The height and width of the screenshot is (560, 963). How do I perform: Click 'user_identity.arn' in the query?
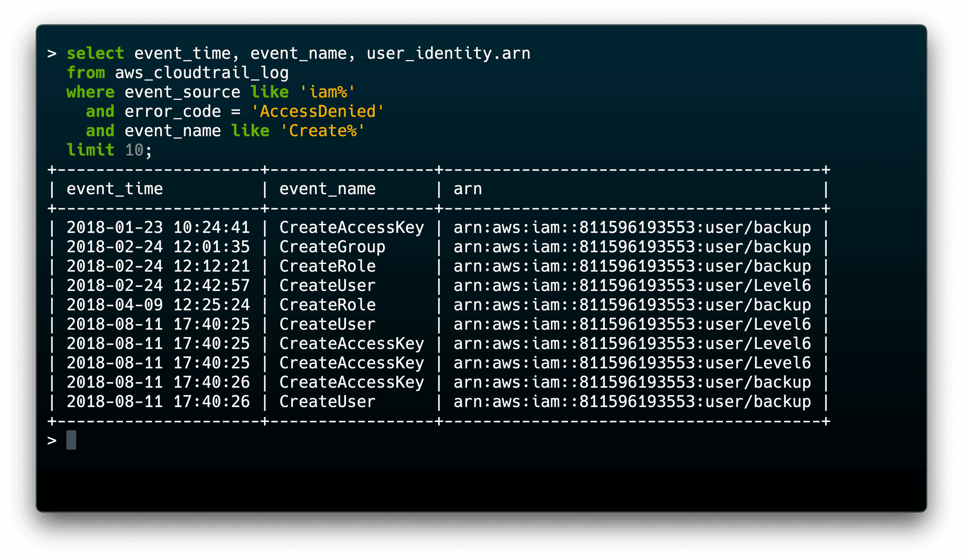click(449, 53)
